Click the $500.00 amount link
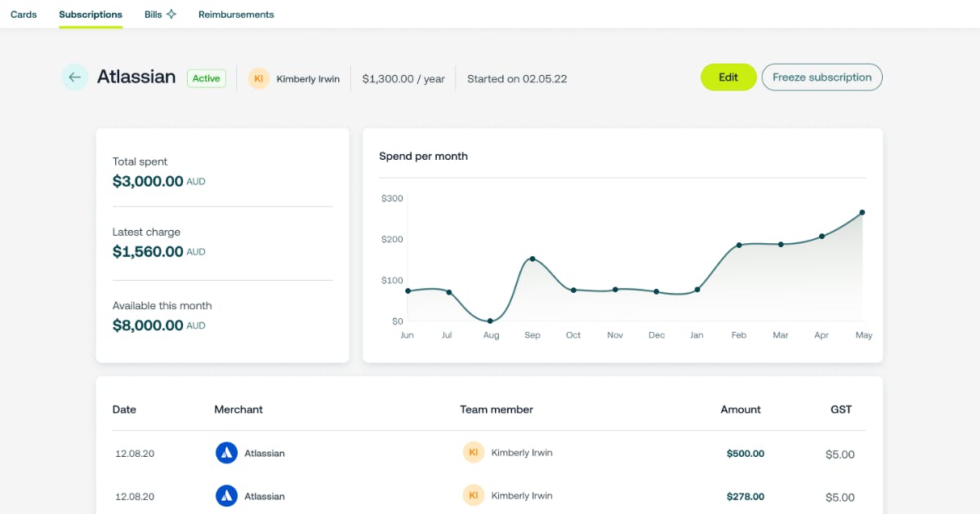Screen dimensions: 980x514 point(745,453)
